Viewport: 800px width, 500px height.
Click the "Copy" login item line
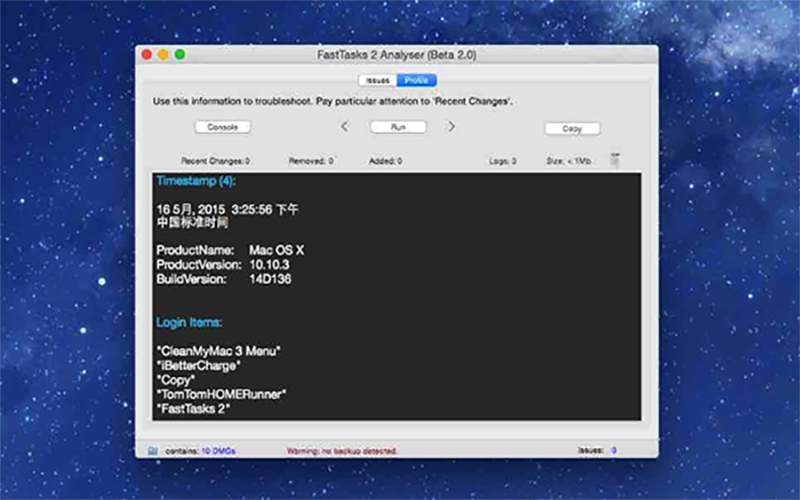(x=176, y=380)
